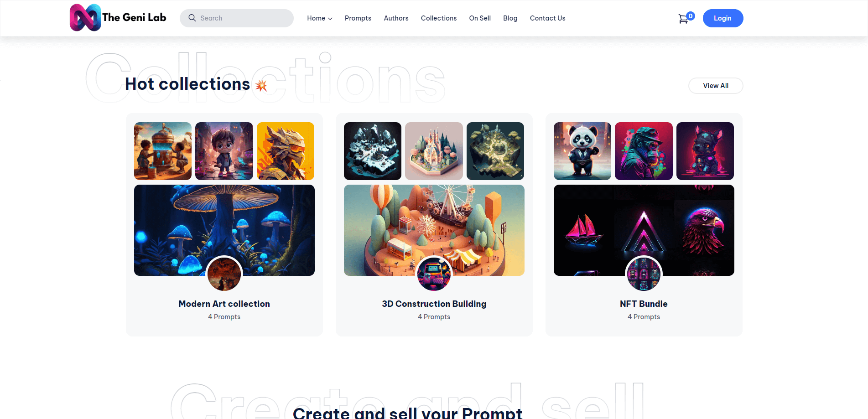The height and width of the screenshot is (419, 868).
Task: Open the glowing mushroom forest image
Action: [x=224, y=230]
